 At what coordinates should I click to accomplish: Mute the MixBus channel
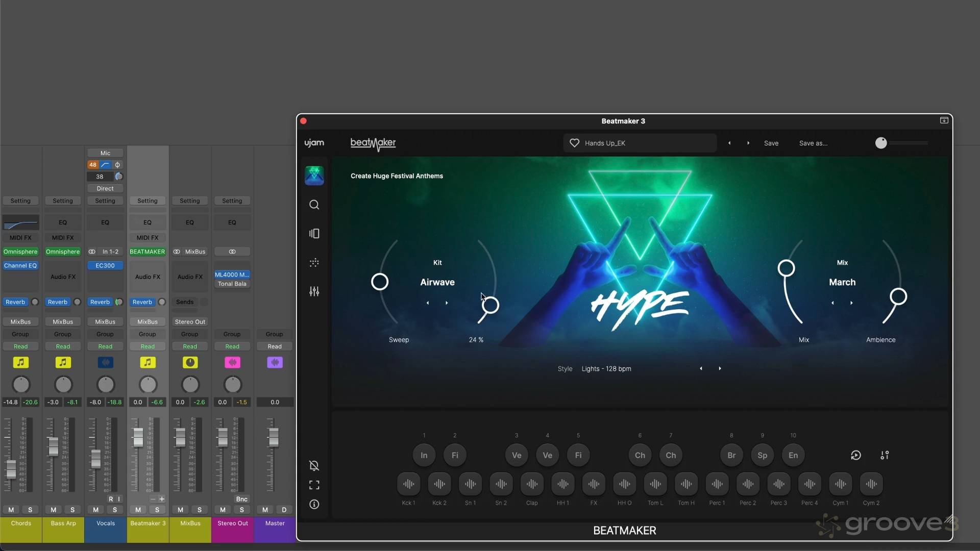click(x=181, y=510)
